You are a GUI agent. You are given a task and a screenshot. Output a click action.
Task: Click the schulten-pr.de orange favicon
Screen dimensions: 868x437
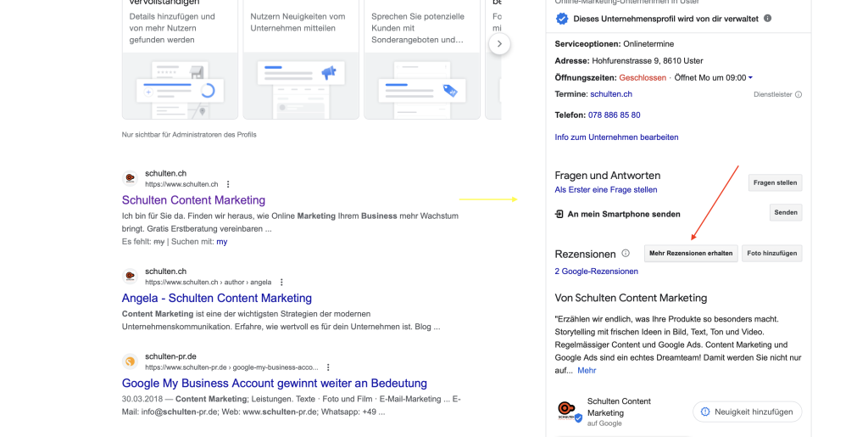130,361
